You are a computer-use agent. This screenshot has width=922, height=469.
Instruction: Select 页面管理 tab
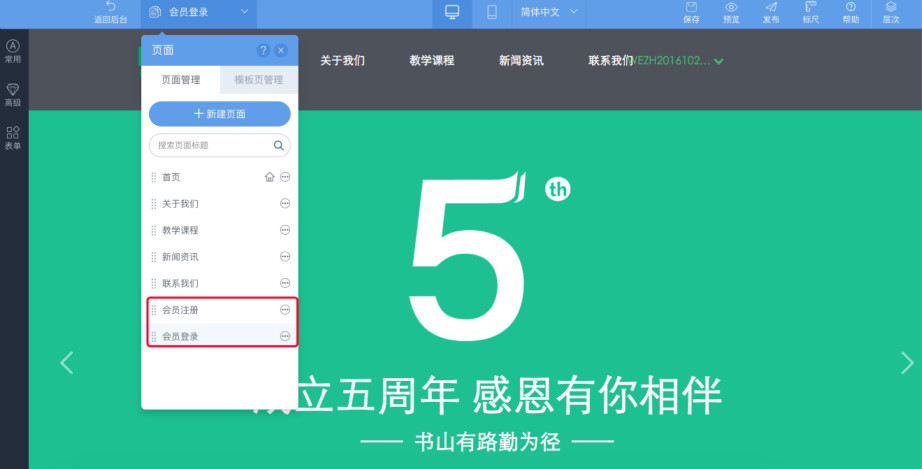181,80
